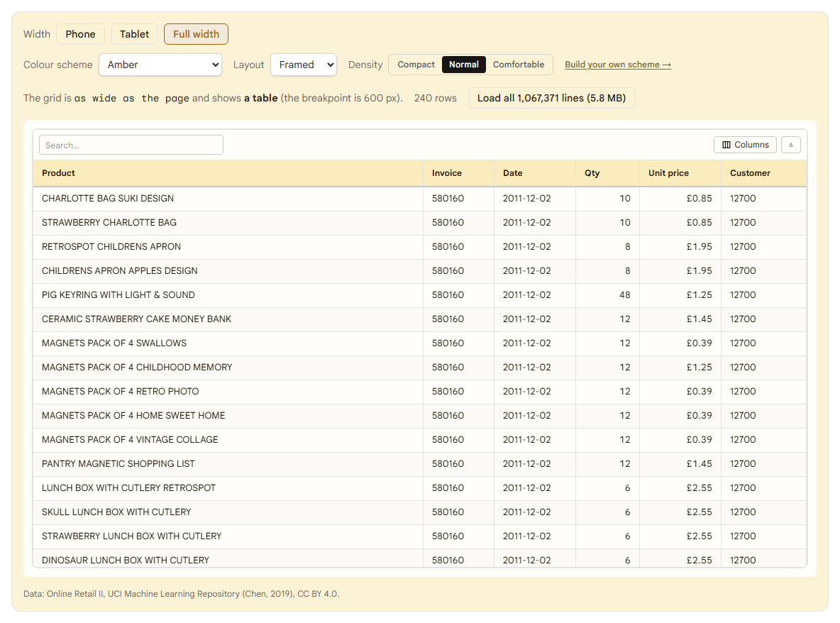
Task: Sort by the Qty column header
Action: coord(607,173)
